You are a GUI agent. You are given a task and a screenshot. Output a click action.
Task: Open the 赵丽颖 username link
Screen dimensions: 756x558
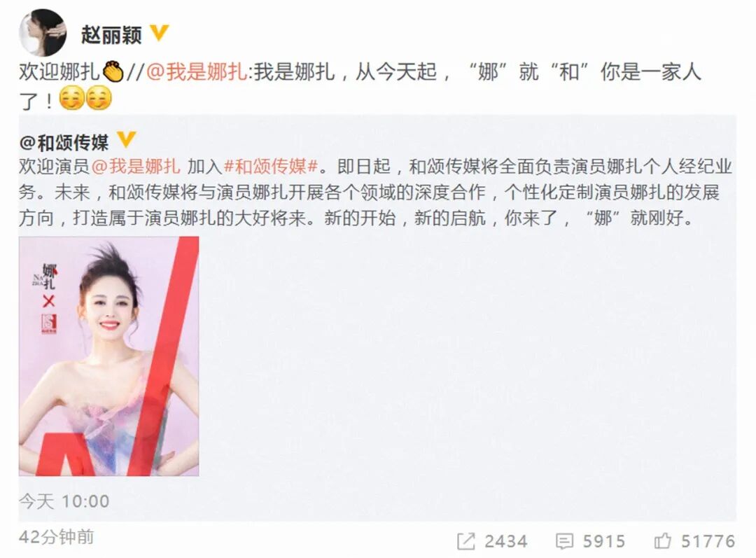click(111, 35)
